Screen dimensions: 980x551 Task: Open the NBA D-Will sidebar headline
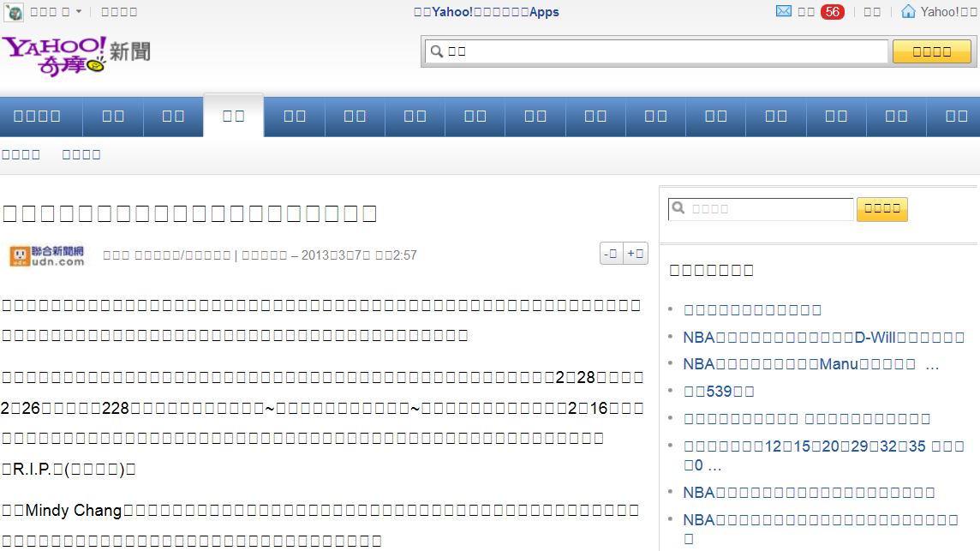[824, 338]
